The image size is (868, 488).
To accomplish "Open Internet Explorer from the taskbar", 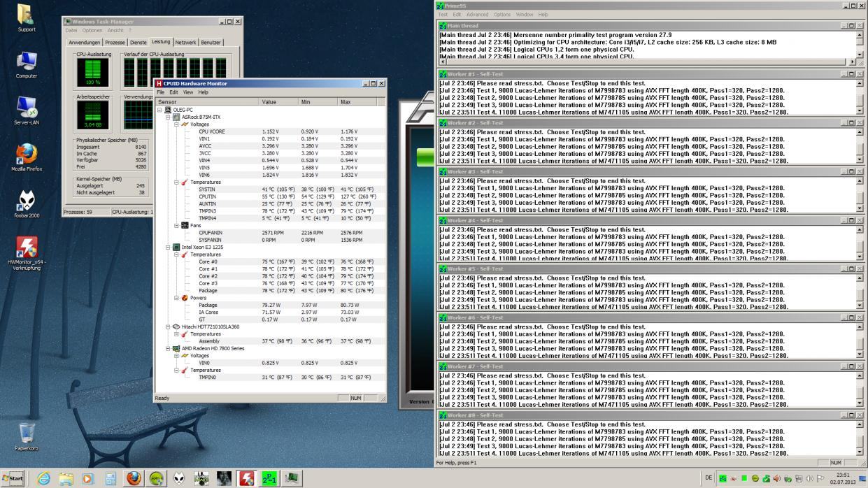I will tap(43, 479).
